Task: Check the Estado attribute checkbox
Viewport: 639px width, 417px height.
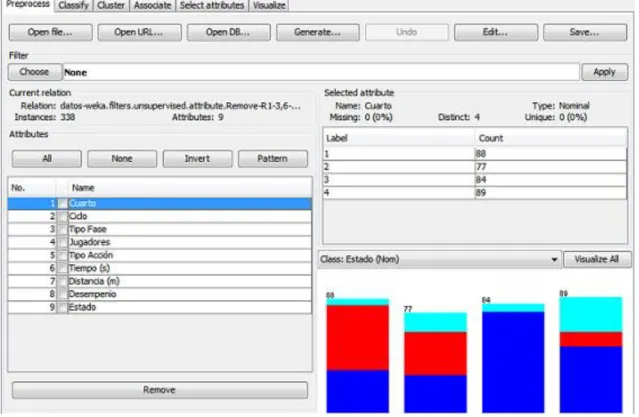Action: coord(62,307)
